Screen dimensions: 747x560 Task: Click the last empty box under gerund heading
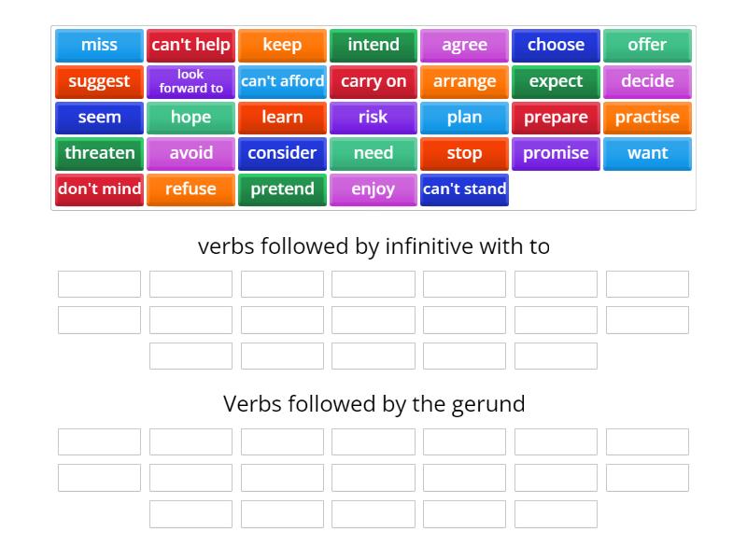(556, 513)
